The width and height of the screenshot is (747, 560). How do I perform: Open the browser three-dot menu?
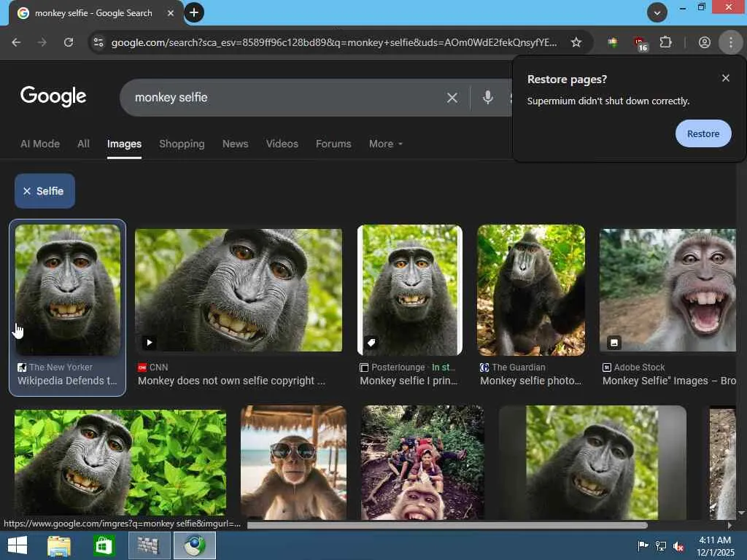(731, 42)
